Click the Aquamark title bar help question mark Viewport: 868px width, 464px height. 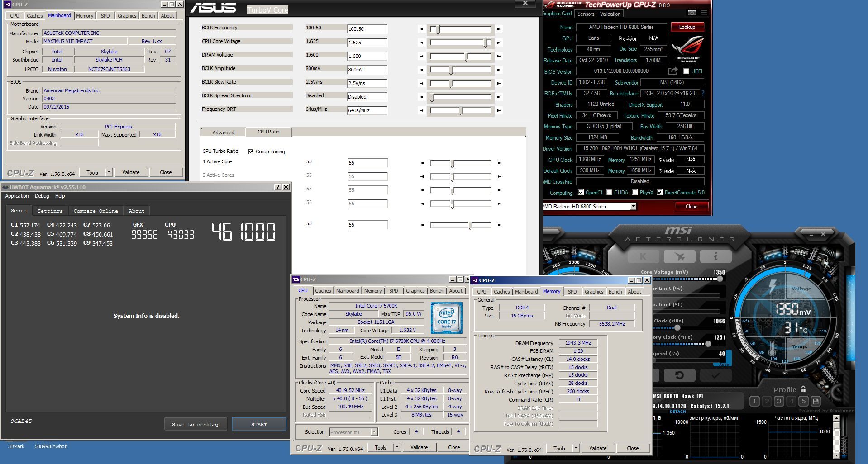click(x=278, y=187)
